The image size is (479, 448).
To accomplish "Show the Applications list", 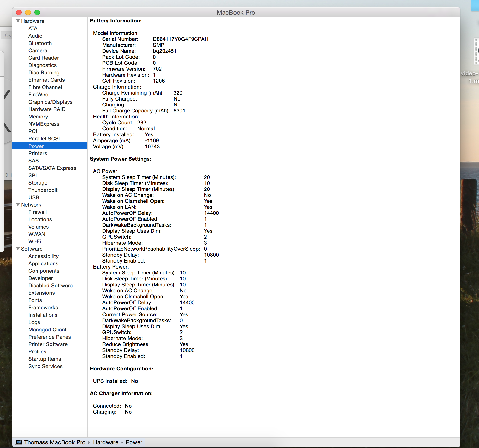I will [x=43, y=263].
